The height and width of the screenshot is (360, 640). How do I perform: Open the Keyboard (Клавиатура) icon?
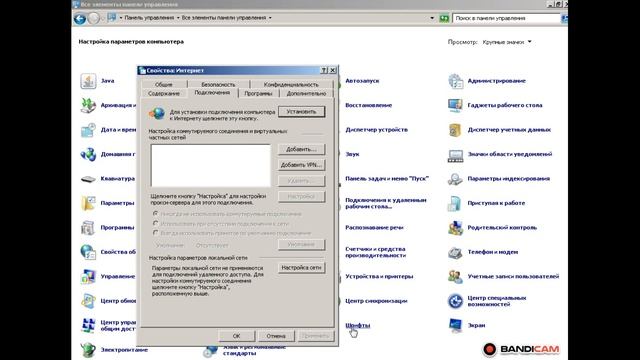pyautogui.click(x=88, y=179)
